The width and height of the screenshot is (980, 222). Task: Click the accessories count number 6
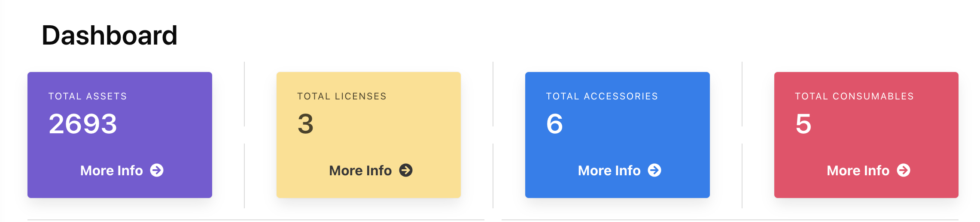tap(554, 124)
